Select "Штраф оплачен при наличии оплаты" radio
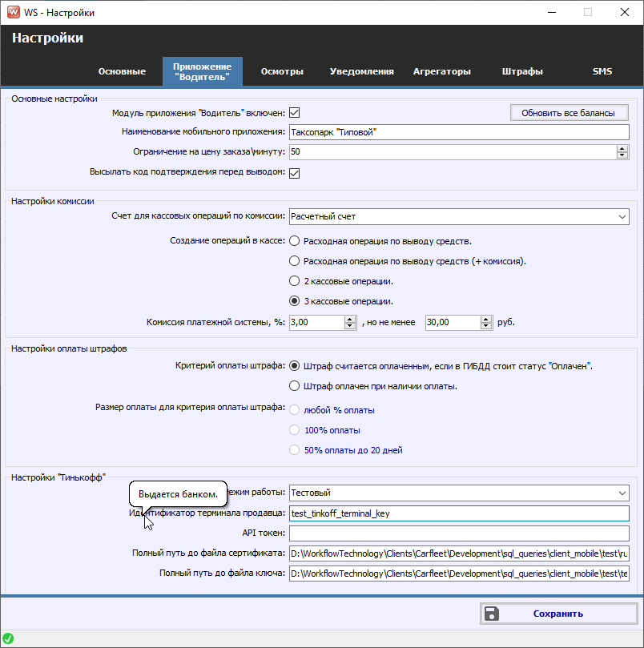This screenshot has width=644, height=648. (294, 386)
